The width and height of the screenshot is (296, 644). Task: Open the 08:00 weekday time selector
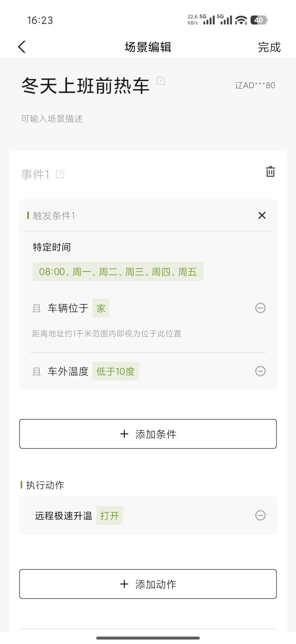[x=118, y=272]
